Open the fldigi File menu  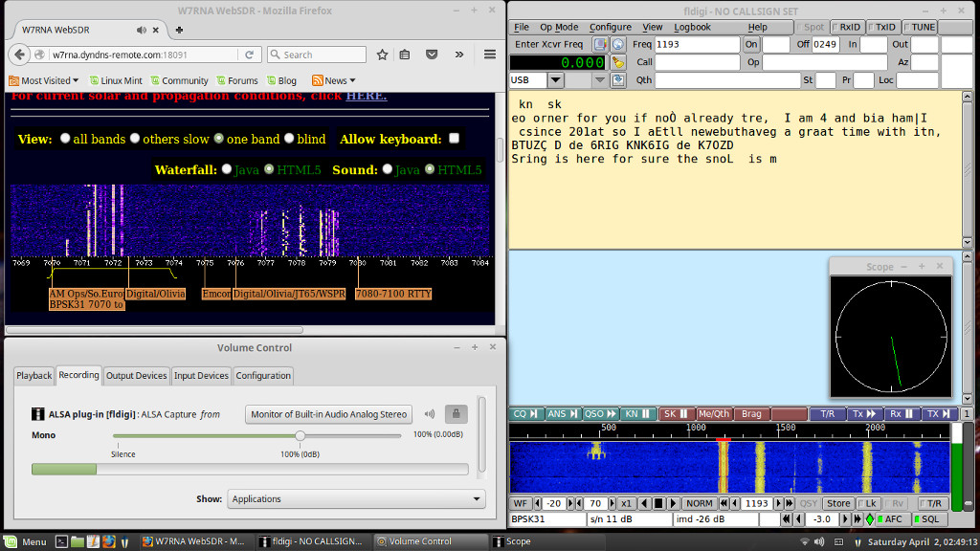pyautogui.click(x=522, y=28)
